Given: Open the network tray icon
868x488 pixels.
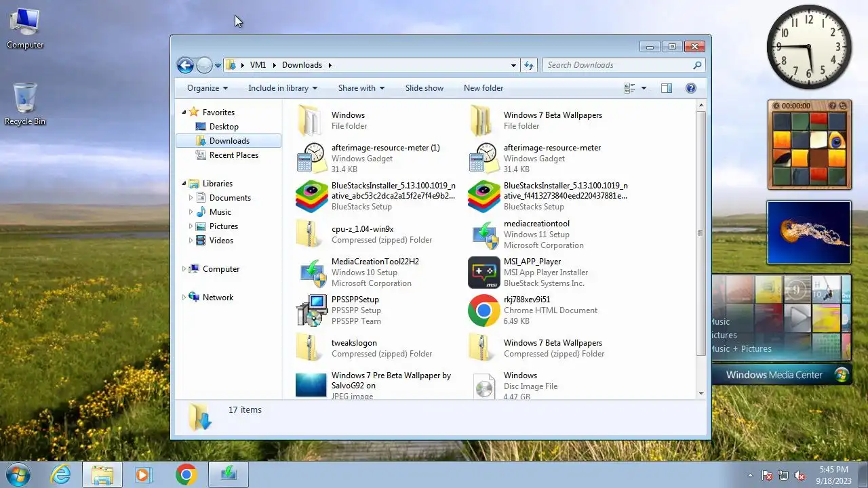Looking at the screenshot, I should 784,475.
